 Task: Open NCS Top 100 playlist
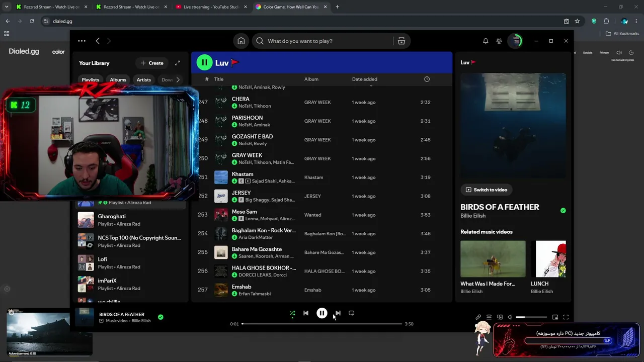tap(130, 241)
